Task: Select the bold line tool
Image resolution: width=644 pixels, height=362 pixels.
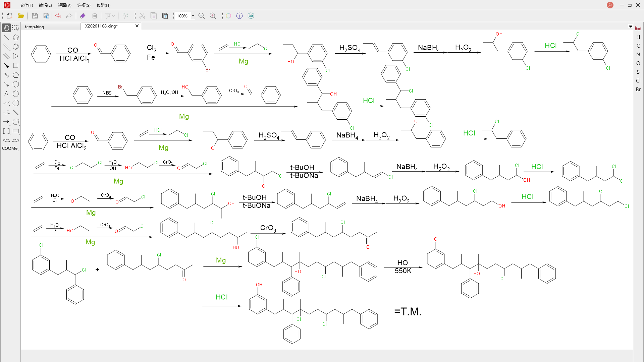Action: (16, 112)
